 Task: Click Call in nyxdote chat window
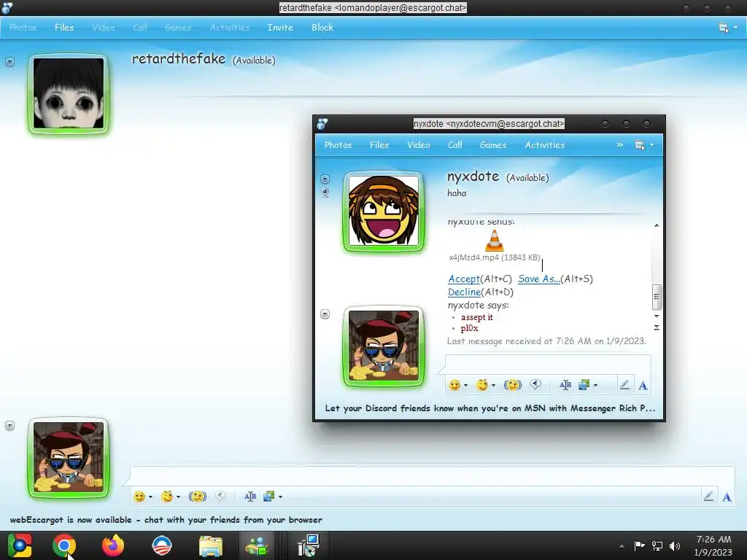(x=455, y=145)
